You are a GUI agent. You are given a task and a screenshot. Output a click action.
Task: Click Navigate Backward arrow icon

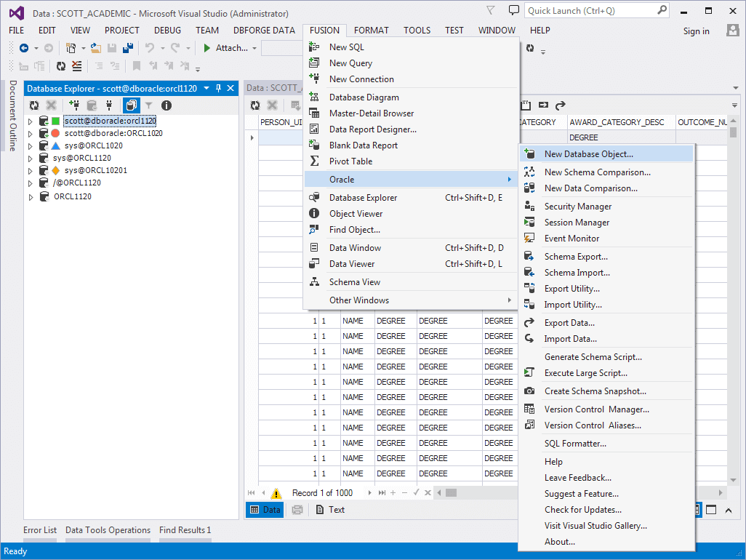[x=24, y=48]
